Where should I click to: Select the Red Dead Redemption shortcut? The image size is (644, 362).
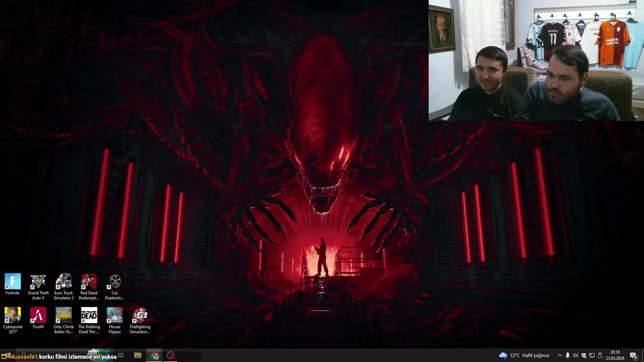click(x=89, y=287)
